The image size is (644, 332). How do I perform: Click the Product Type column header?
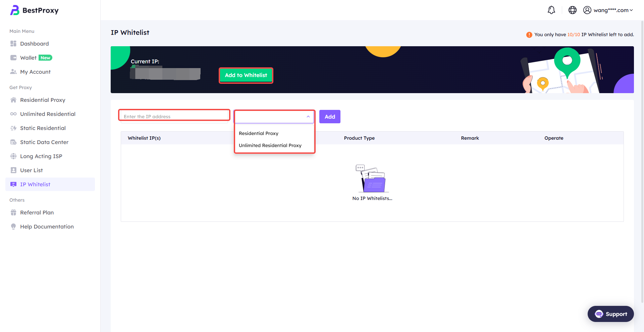pos(359,138)
